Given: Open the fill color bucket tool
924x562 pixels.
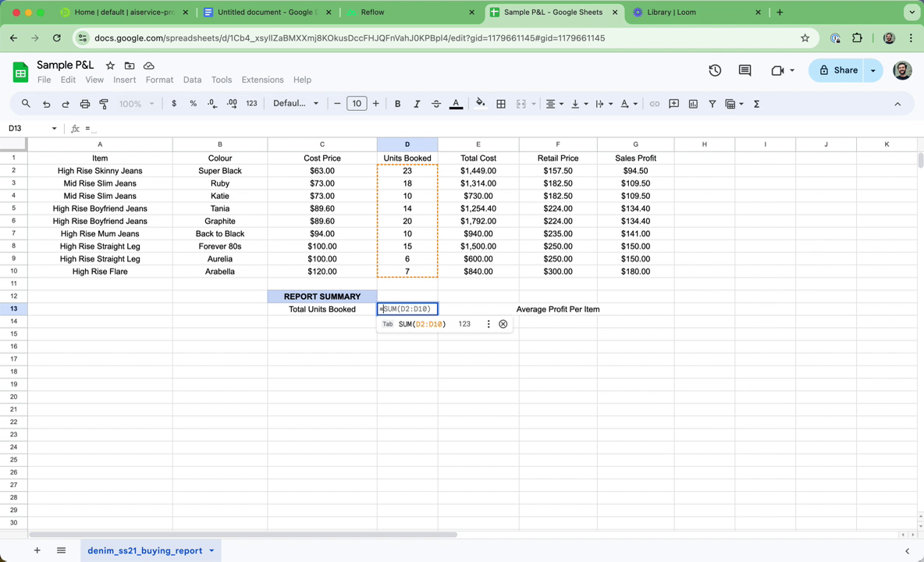Looking at the screenshot, I should pos(480,104).
